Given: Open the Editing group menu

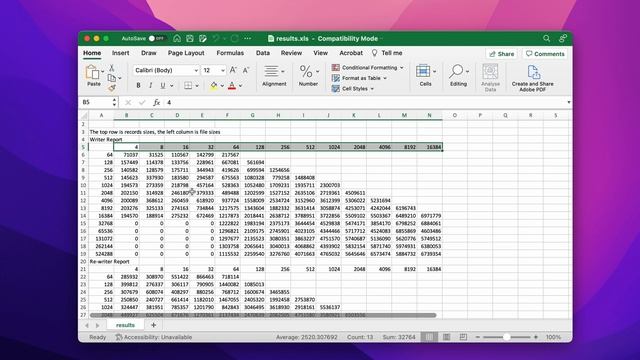Looking at the screenshot, I should 458,76.
